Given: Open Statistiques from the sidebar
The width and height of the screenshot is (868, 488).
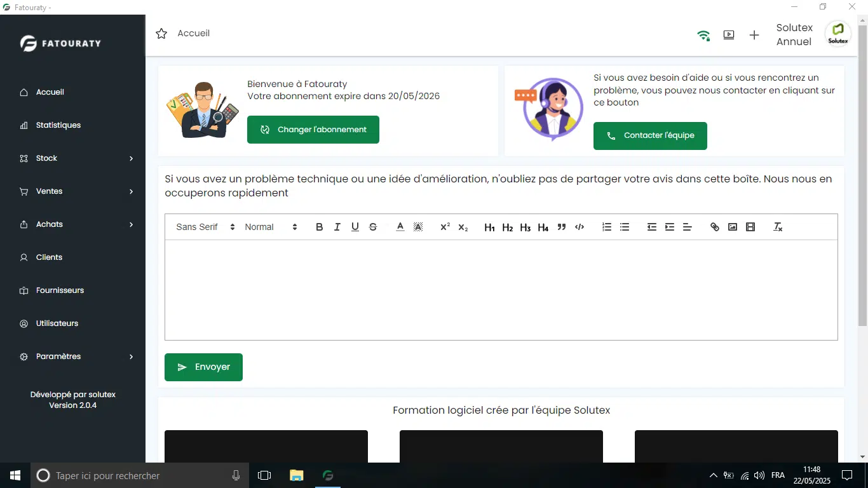Looking at the screenshot, I should click(x=58, y=125).
